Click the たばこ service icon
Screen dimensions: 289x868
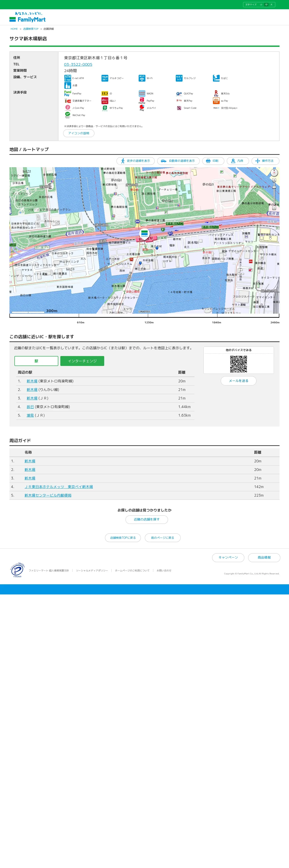click(x=216, y=78)
